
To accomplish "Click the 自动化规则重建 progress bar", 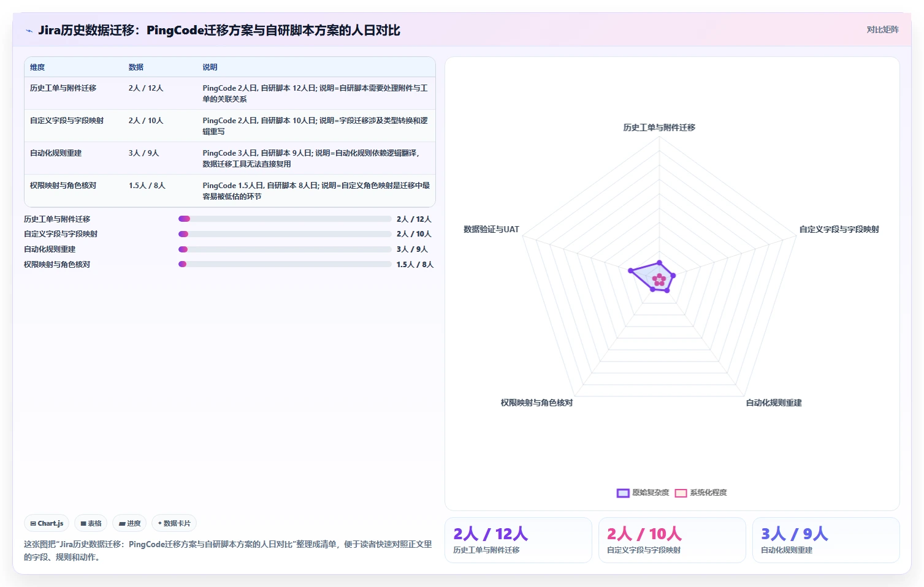I will point(284,249).
